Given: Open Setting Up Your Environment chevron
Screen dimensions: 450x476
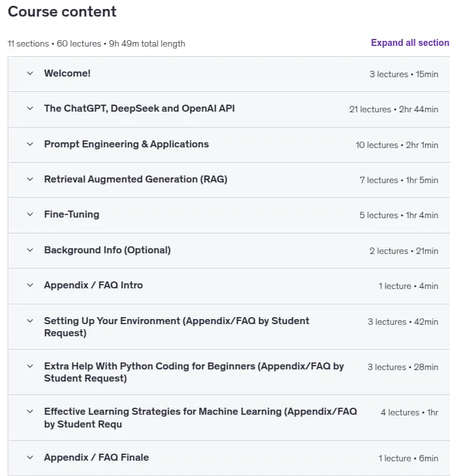Looking at the screenshot, I should 30,321.
